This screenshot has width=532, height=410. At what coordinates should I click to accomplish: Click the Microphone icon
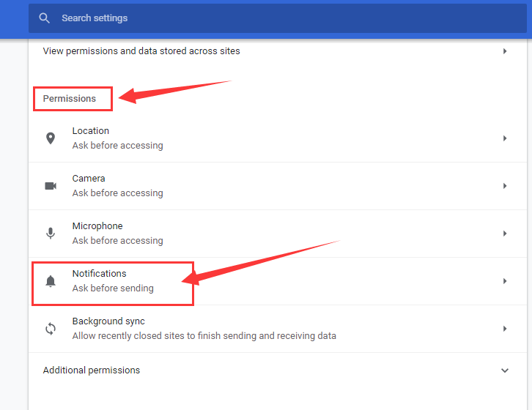51,234
